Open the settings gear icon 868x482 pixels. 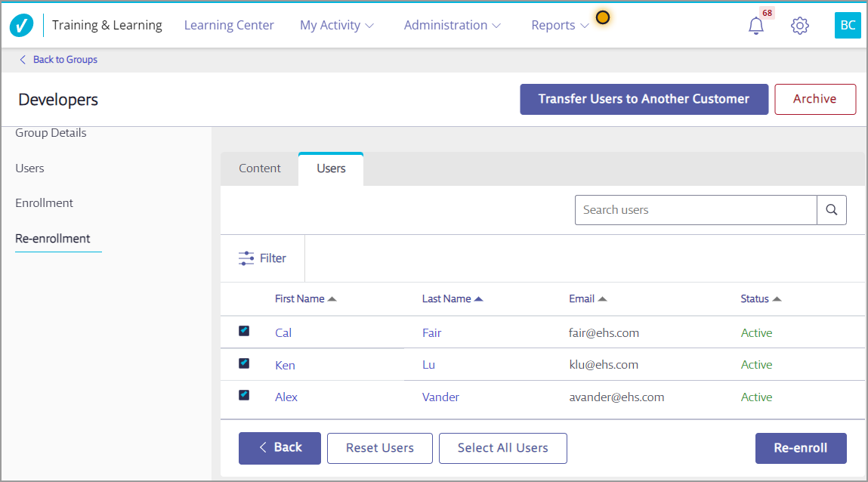point(799,26)
